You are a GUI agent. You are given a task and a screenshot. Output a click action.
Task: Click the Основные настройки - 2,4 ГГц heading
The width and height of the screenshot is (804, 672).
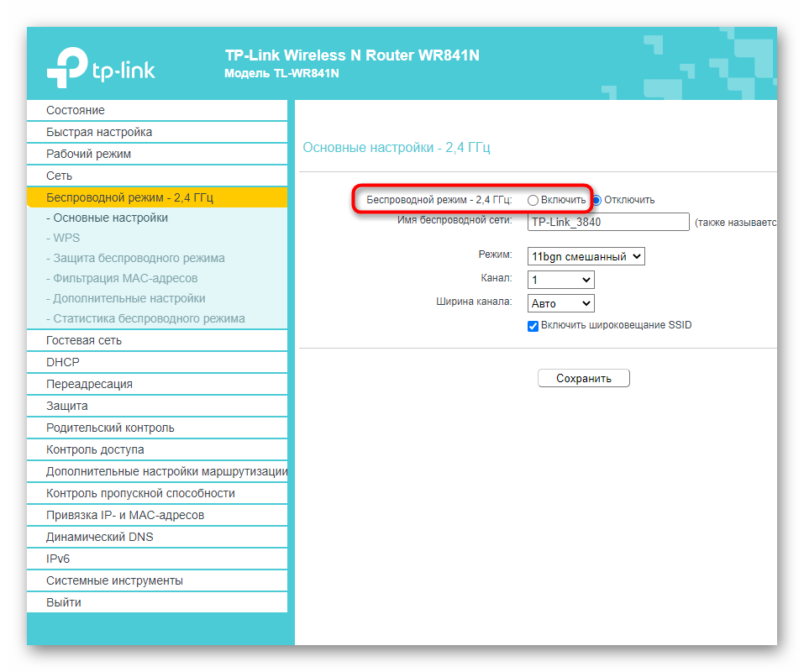[397, 148]
